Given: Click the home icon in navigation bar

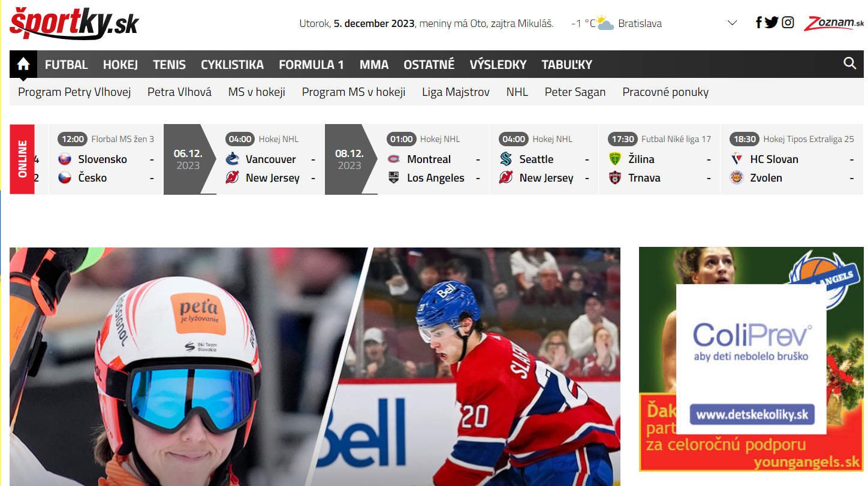Looking at the screenshot, I should (x=23, y=64).
